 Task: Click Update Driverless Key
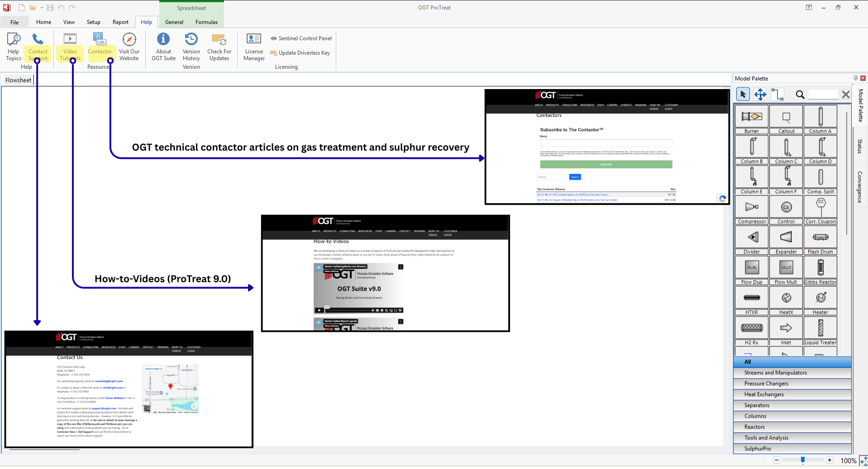coord(300,53)
